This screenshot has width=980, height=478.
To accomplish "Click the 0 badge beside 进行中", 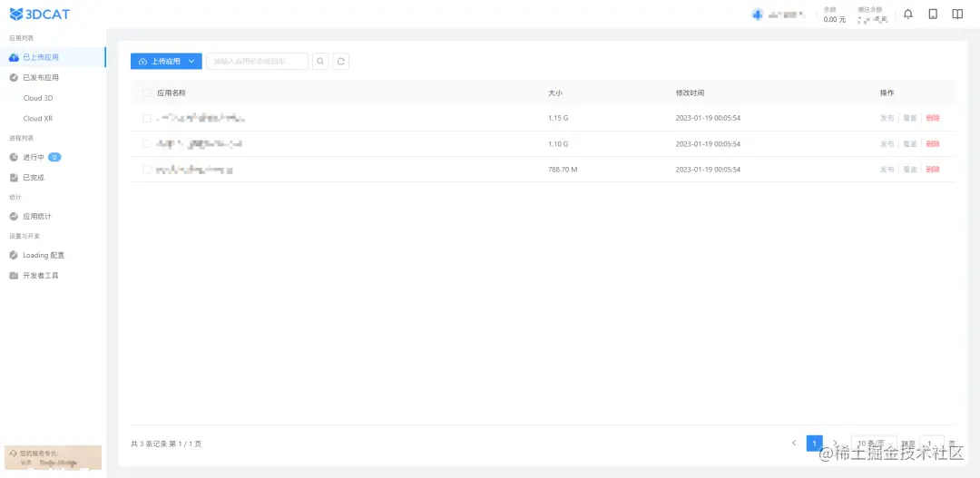I will tap(54, 158).
